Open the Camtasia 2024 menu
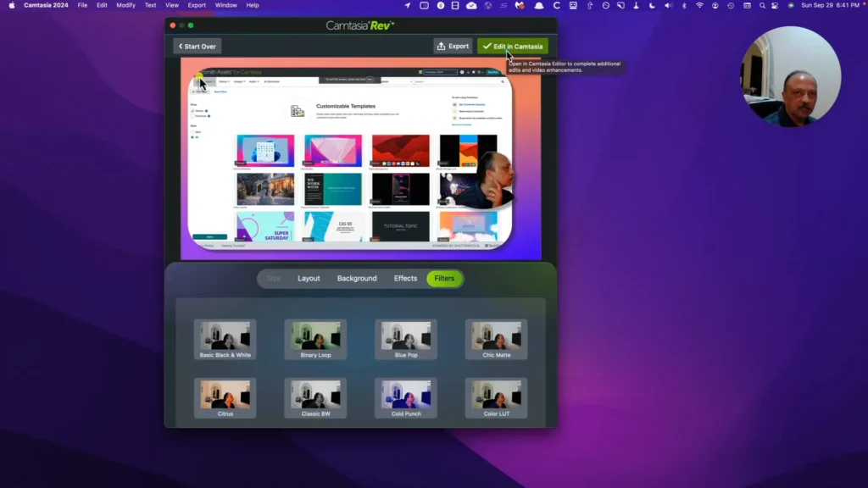868x488 pixels. click(x=46, y=6)
